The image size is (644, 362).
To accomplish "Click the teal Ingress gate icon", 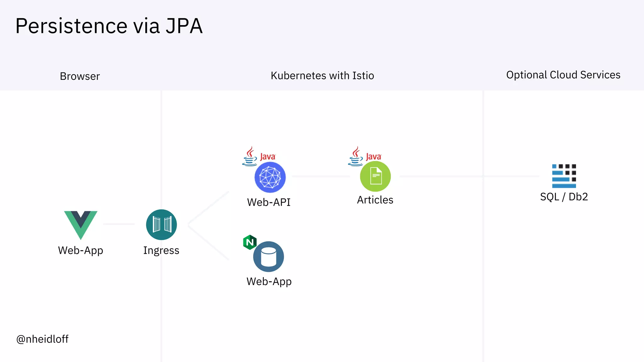I will pos(162,225).
